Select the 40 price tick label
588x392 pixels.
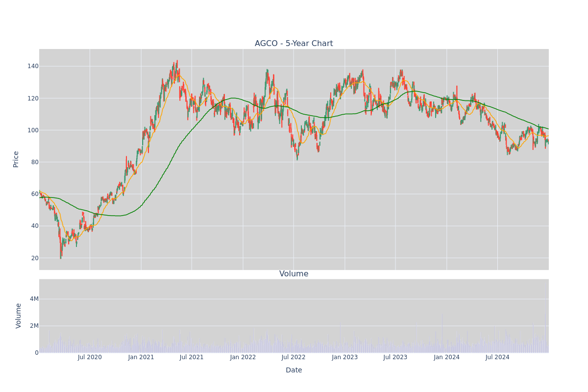[x=35, y=226]
